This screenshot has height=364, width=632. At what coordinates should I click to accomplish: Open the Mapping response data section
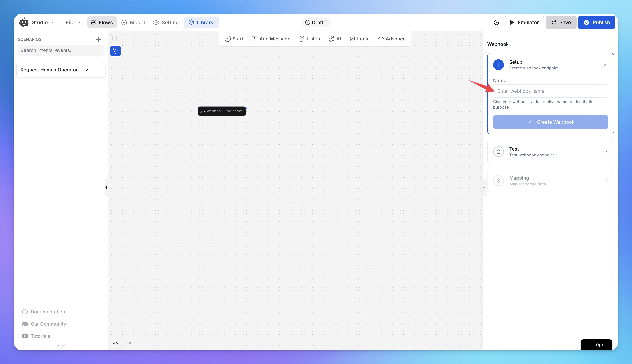pyautogui.click(x=550, y=181)
